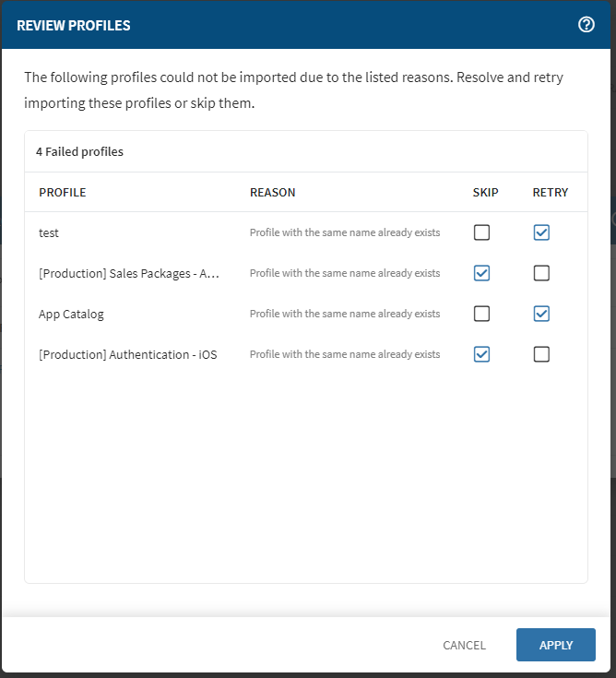Cancel the review profiles dialog
616x678 pixels.
click(x=464, y=645)
